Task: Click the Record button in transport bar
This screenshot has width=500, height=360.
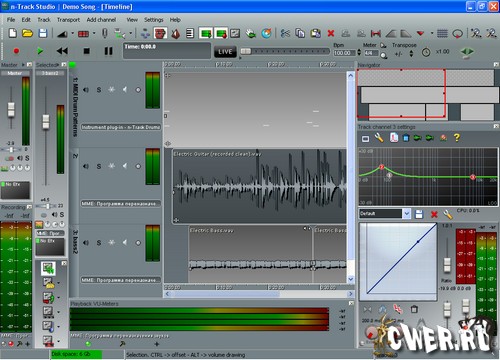Action: tap(16, 51)
